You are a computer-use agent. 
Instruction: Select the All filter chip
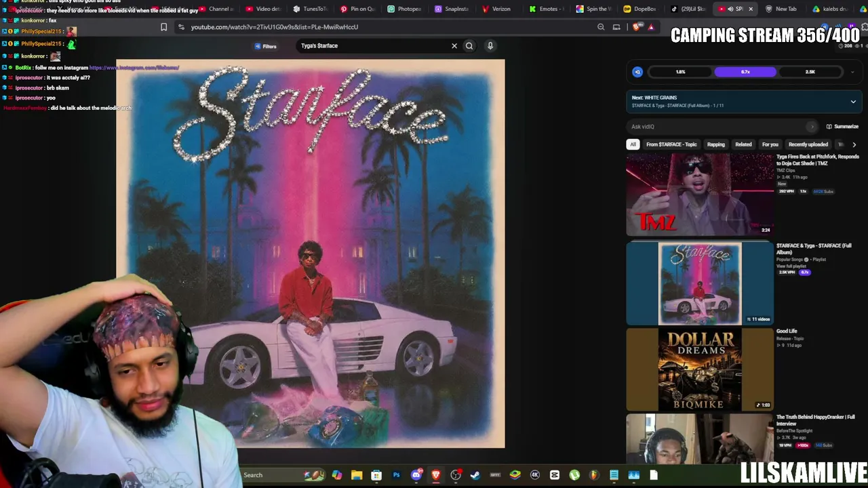(x=633, y=144)
